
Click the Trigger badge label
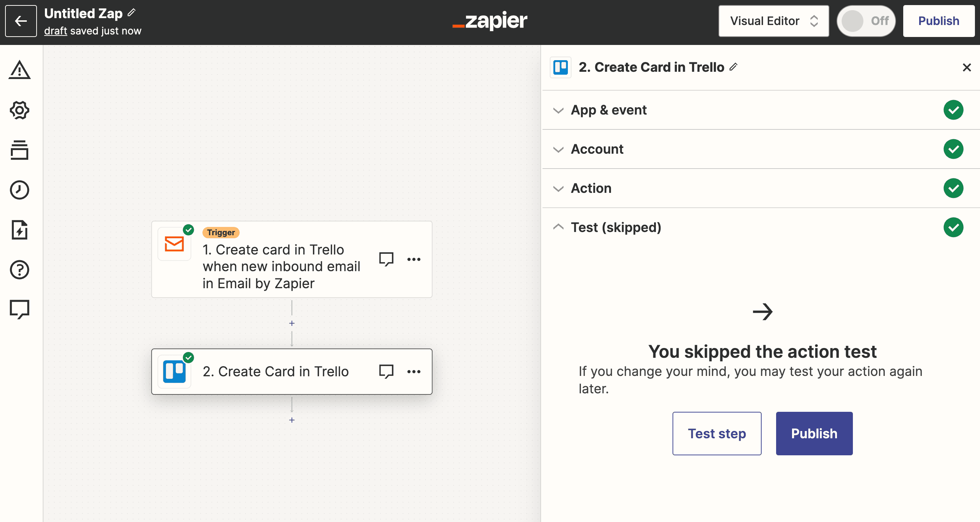point(221,232)
